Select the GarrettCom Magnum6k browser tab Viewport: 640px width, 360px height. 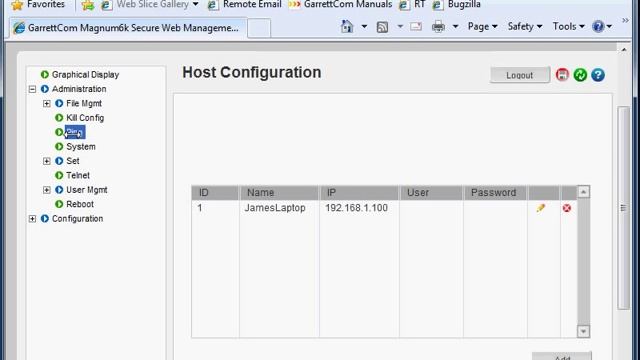tap(128, 28)
